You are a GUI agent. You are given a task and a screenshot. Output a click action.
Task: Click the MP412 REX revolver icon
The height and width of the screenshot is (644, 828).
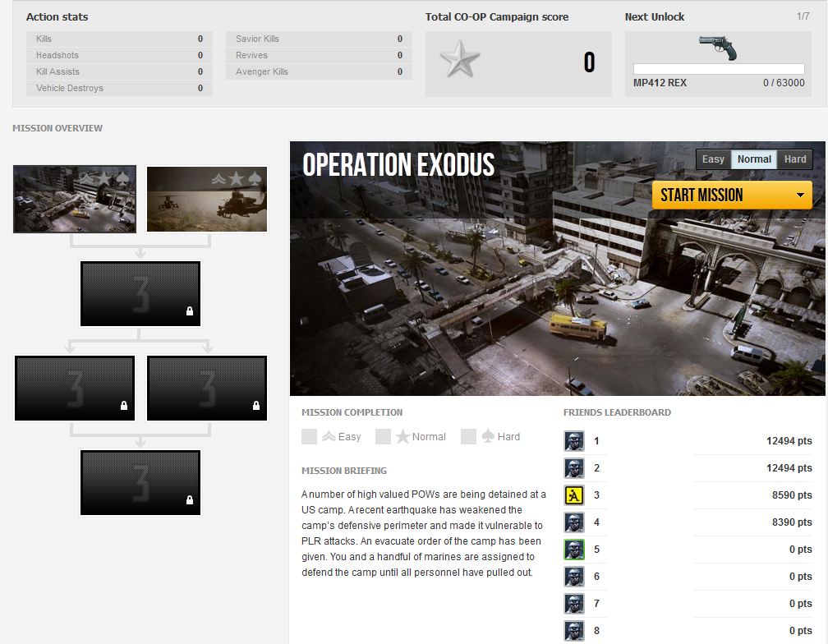[718, 48]
